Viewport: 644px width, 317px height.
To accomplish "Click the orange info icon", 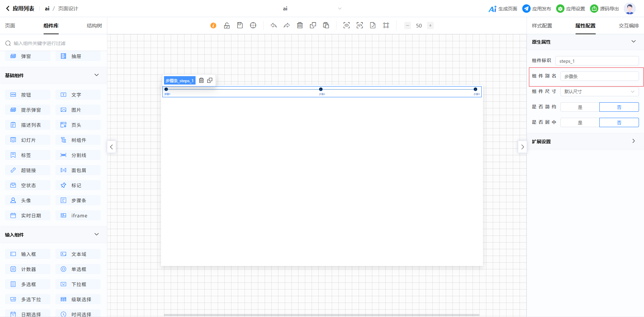I will click(213, 25).
